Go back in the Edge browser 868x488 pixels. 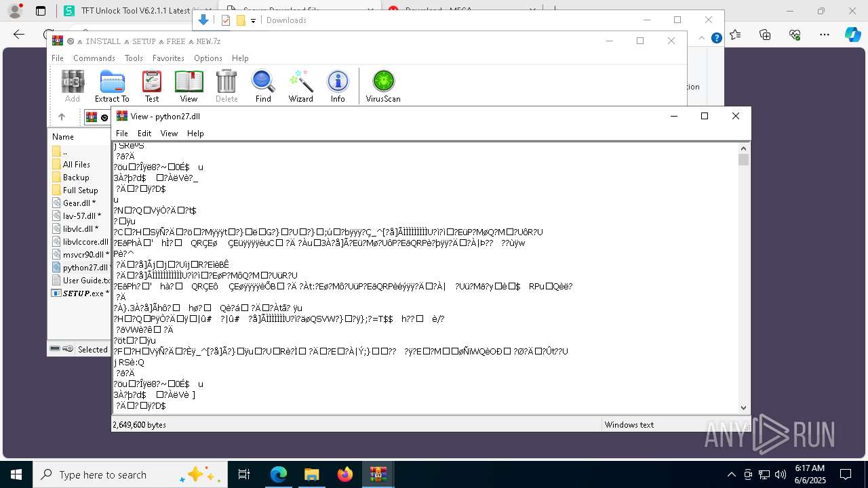point(19,35)
